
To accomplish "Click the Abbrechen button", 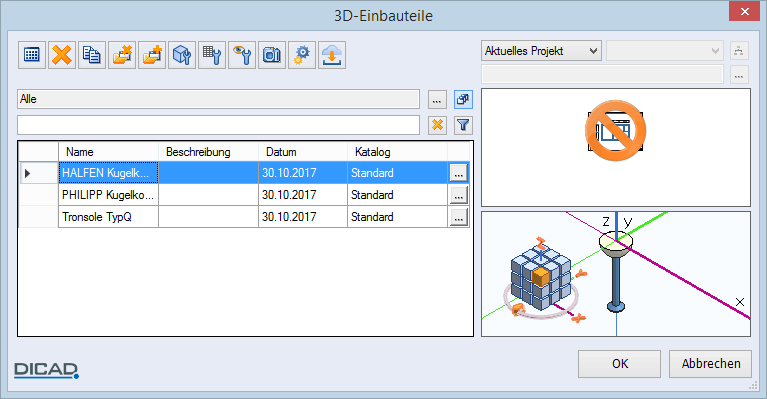I will point(710,364).
